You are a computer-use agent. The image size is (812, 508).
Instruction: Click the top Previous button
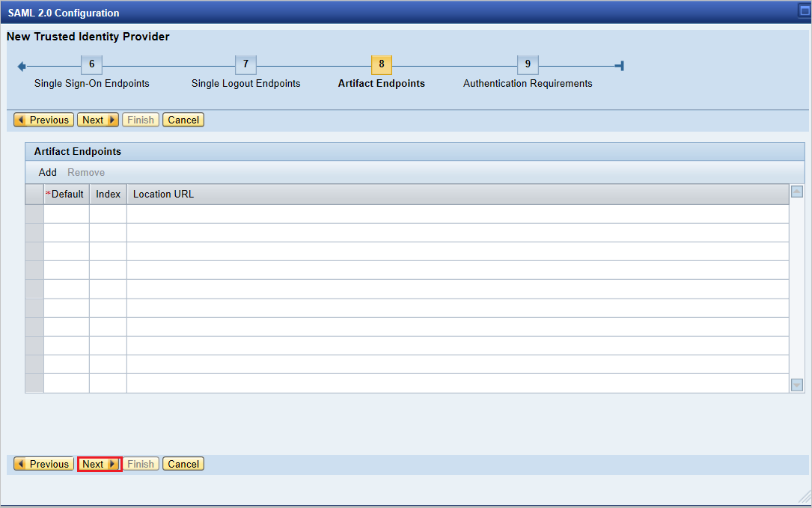[x=43, y=120]
